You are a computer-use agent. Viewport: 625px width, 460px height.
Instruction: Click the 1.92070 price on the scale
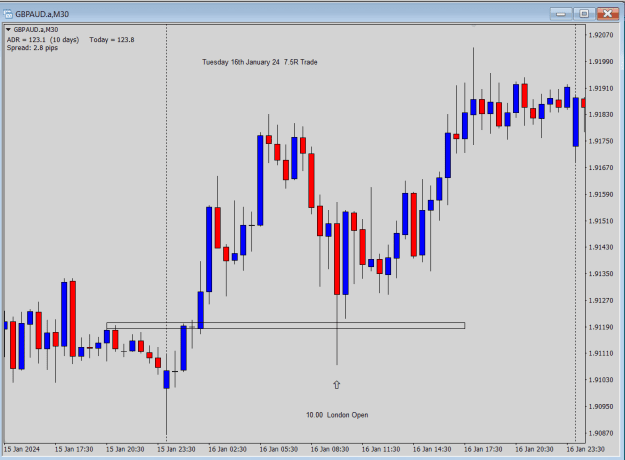(x=601, y=35)
